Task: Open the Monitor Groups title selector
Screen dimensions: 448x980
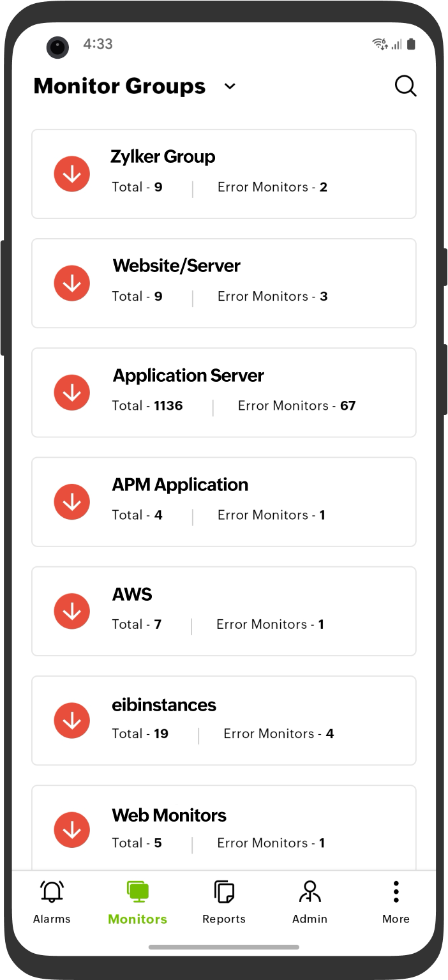Action: tap(119, 86)
